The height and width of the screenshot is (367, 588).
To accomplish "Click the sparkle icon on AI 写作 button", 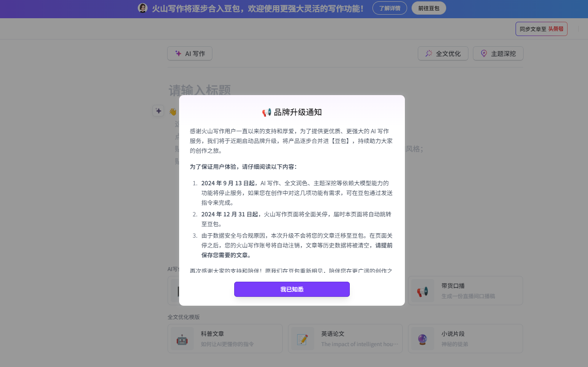I will [178, 53].
